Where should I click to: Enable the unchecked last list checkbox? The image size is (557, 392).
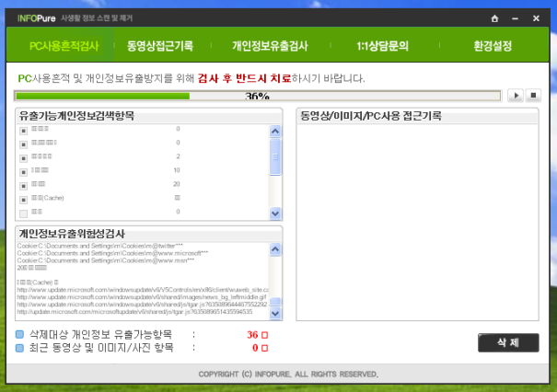(24, 213)
